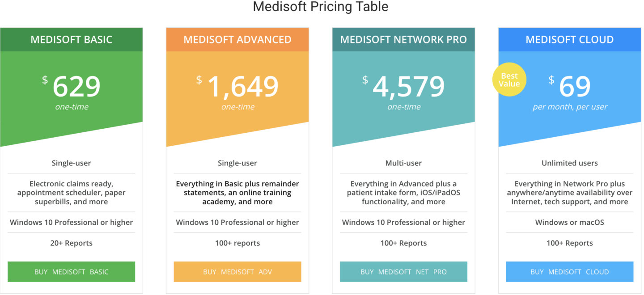Click the 20+ Reports row
Image resolution: width=644 pixels, height=295 pixels.
pyautogui.click(x=71, y=243)
